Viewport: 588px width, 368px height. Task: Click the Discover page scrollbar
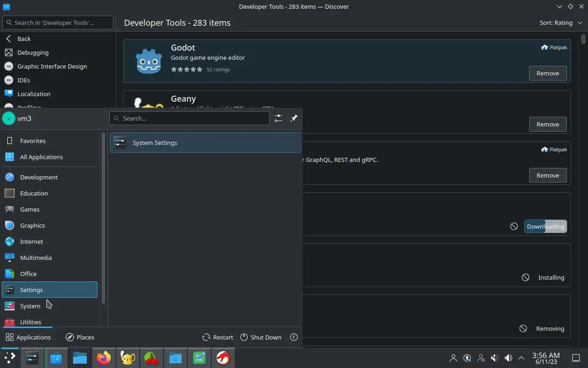pyautogui.click(x=584, y=39)
